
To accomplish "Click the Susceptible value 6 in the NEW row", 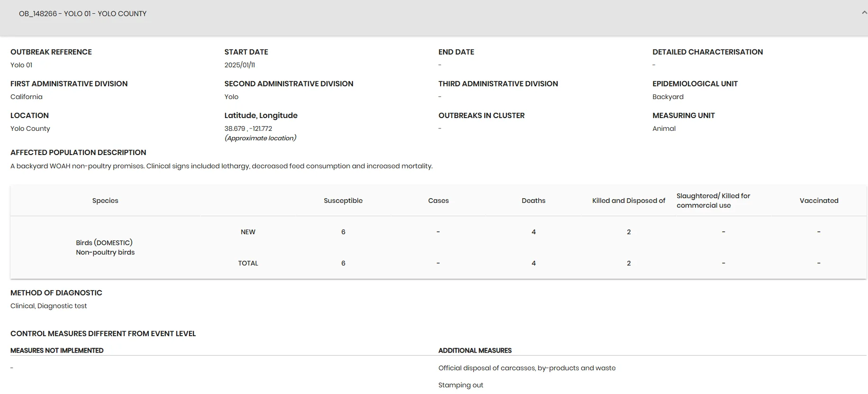I will pos(344,232).
